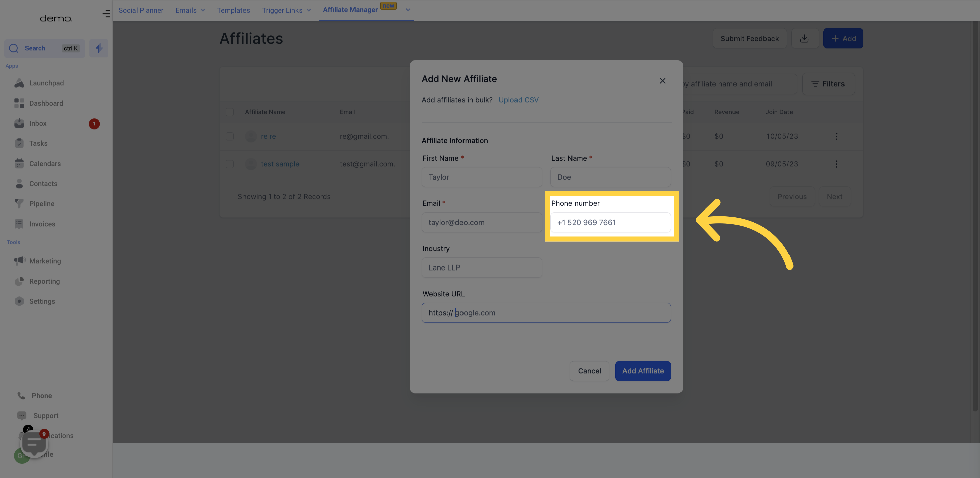
Task: Click the download export icon button
Action: (804, 39)
